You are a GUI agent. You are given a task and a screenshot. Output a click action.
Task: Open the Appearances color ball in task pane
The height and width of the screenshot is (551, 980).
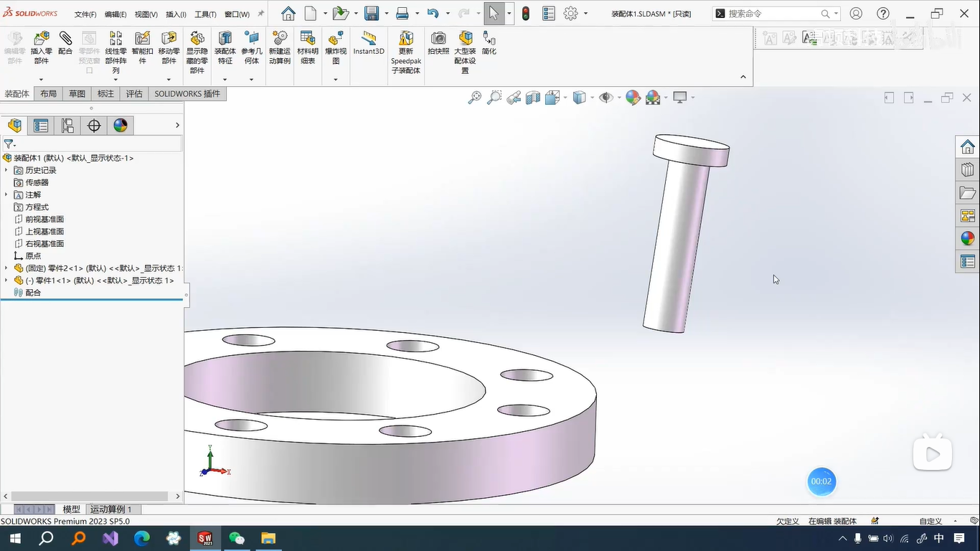(968, 239)
